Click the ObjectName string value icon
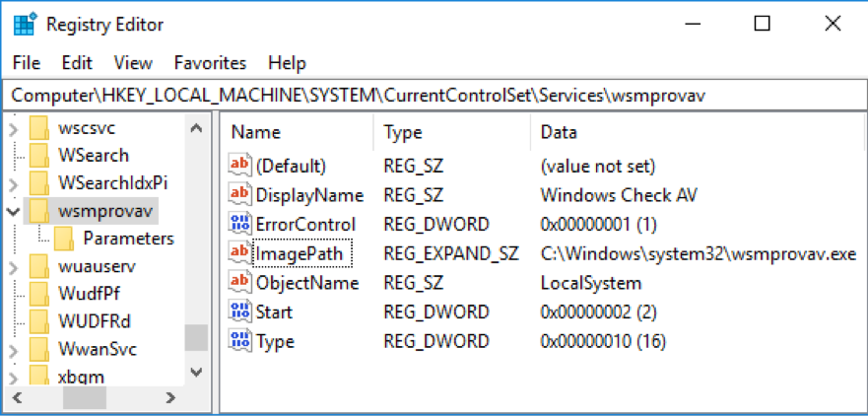 pos(239,283)
